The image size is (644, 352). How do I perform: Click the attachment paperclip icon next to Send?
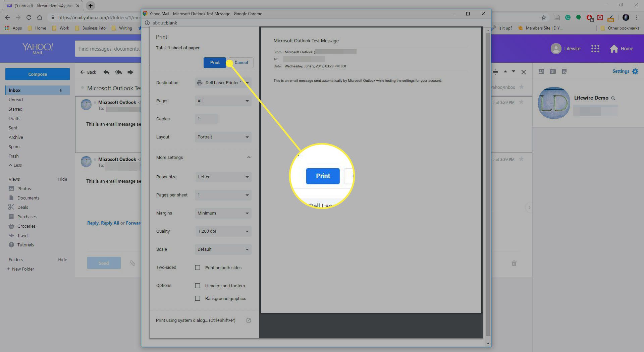coord(132,263)
